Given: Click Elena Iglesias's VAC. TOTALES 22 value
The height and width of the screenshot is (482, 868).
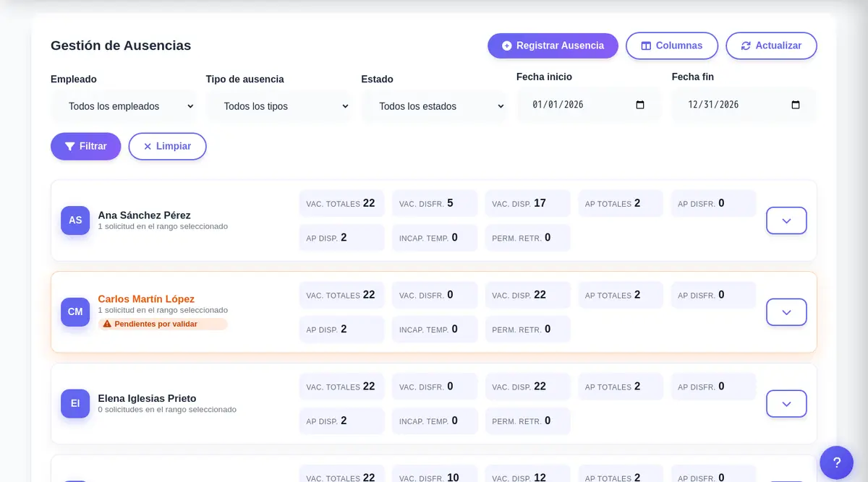Looking at the screenshot, I should (x=341, y=387).
